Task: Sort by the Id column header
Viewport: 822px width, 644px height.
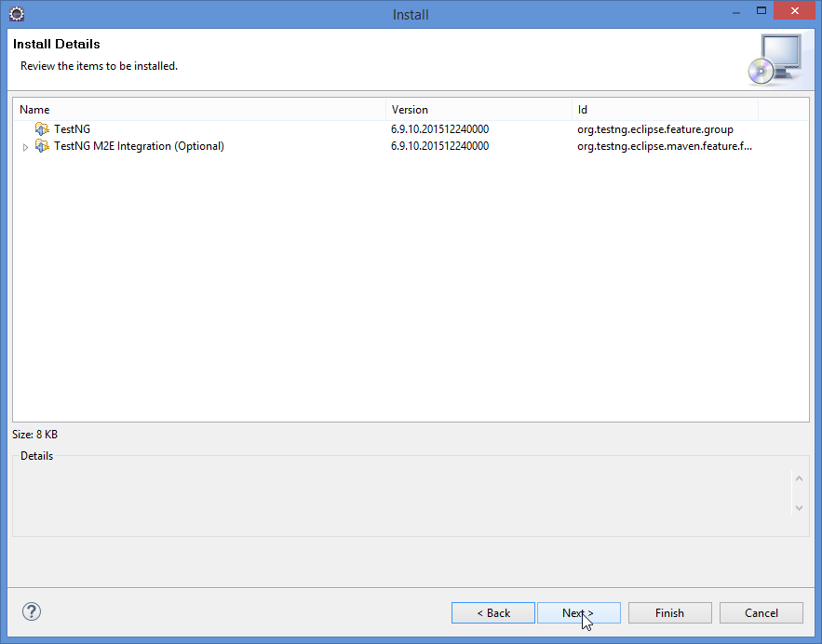Action: (x=665, y=110)
